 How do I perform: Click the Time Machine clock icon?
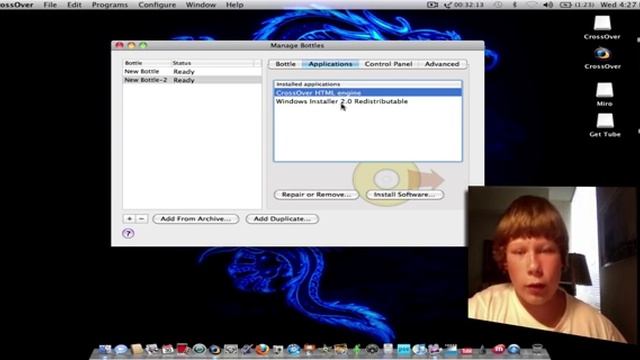point(498,5)
